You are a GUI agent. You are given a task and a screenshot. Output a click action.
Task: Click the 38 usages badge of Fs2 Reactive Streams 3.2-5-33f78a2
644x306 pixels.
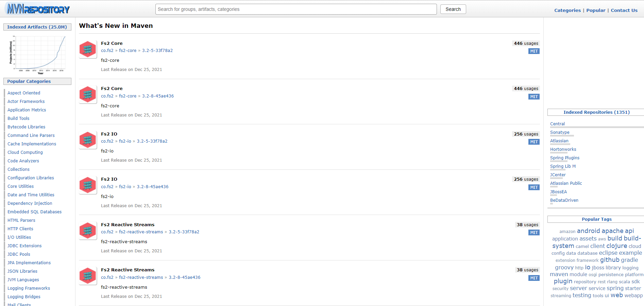click(x=527, y=224)
